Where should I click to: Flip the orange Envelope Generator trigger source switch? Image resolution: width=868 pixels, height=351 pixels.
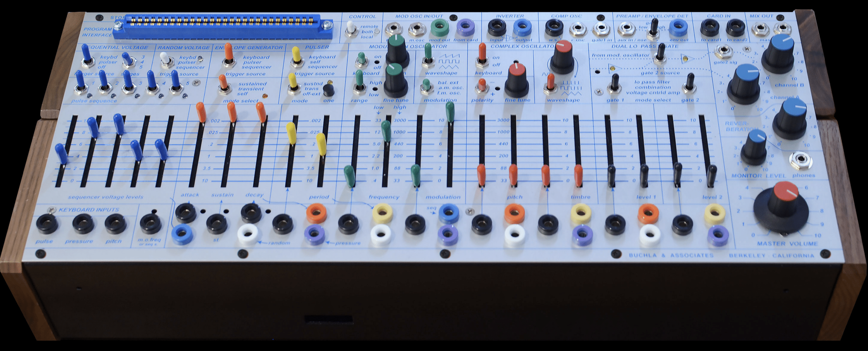(229, 56)
